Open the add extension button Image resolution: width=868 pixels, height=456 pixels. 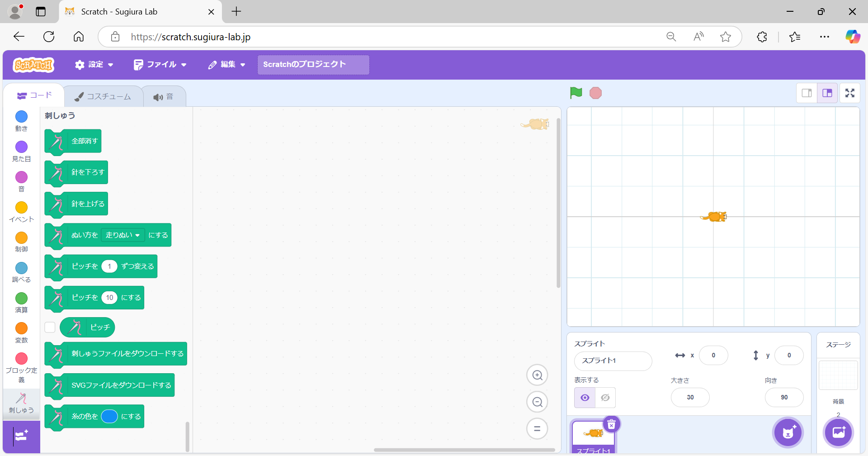coord(21,436)
